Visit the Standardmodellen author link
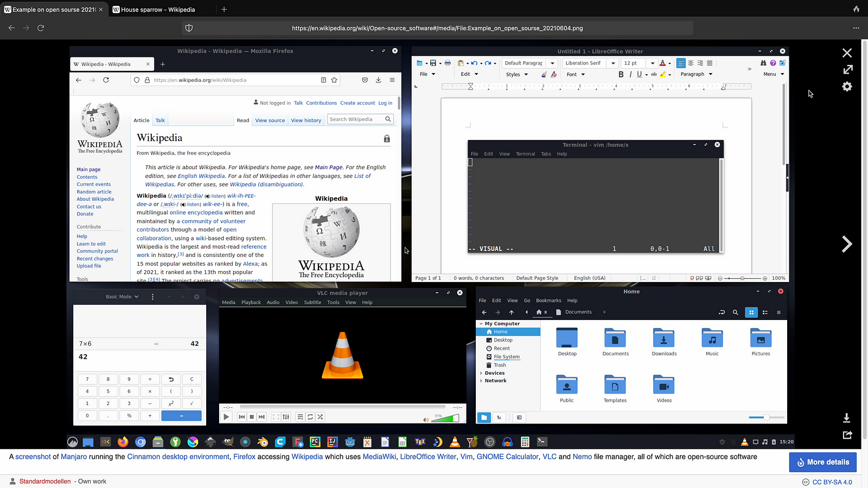Viewport: 868px width, 488px height. 45,481
